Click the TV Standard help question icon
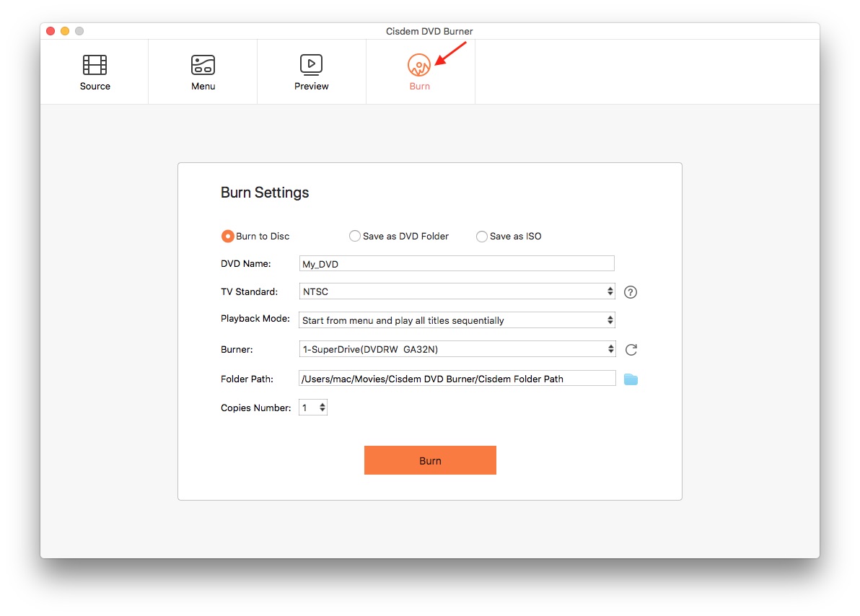Screen dimensions: 860x616 pyautogui.click(x=631, y=292)
